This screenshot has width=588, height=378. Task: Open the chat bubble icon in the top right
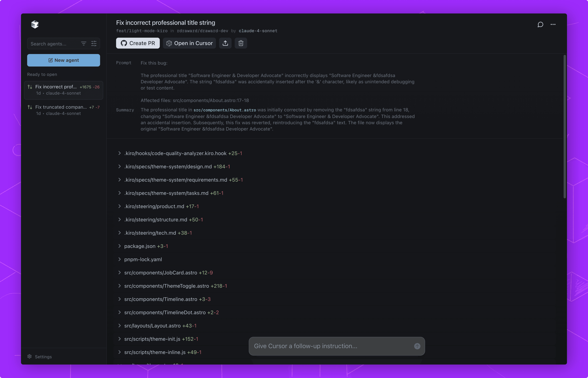[540, 24]
